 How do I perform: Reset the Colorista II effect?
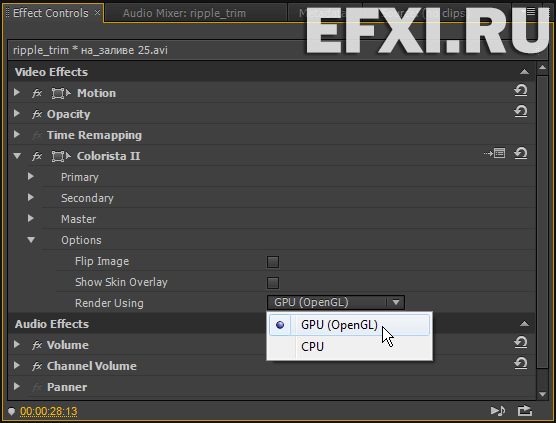(x=521, y=154)
